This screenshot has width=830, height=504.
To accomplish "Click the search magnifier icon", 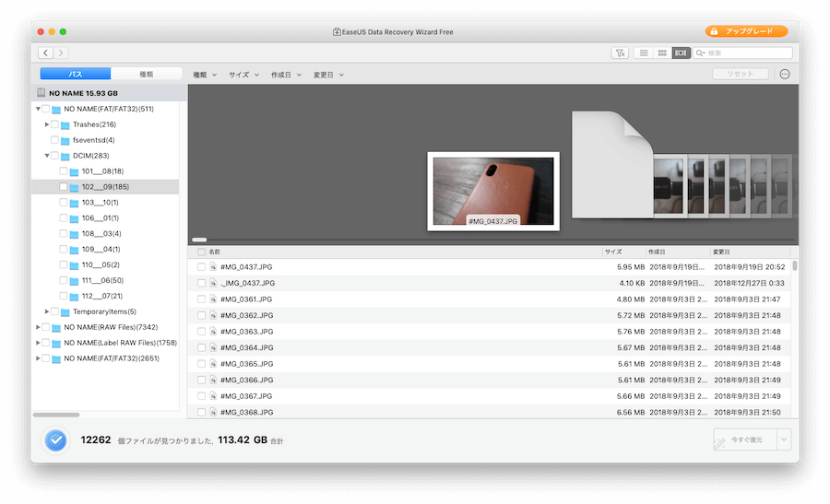I will (700, 53).
